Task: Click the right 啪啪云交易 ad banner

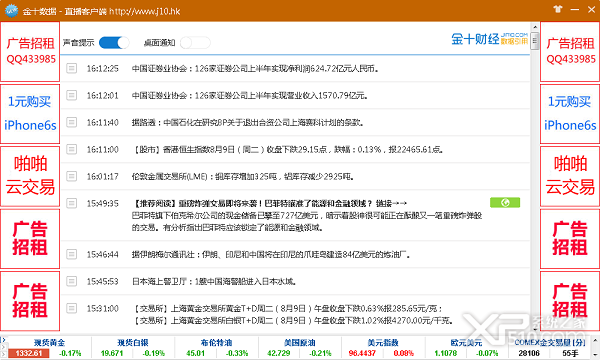Action: click(570, 176)
